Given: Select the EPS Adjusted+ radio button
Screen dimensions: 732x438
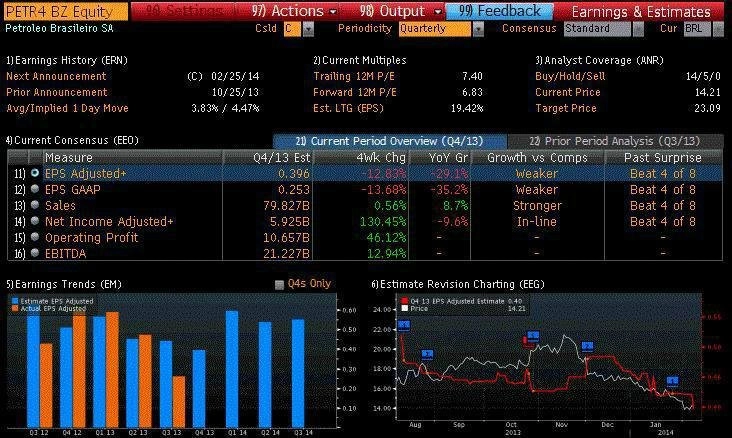Looking at the screenshot, I should (x=35, y=173).
